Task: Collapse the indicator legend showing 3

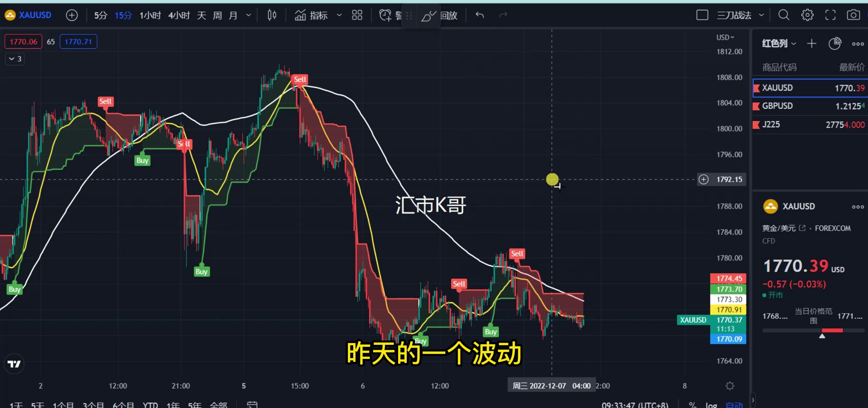Action: (15, 59)
